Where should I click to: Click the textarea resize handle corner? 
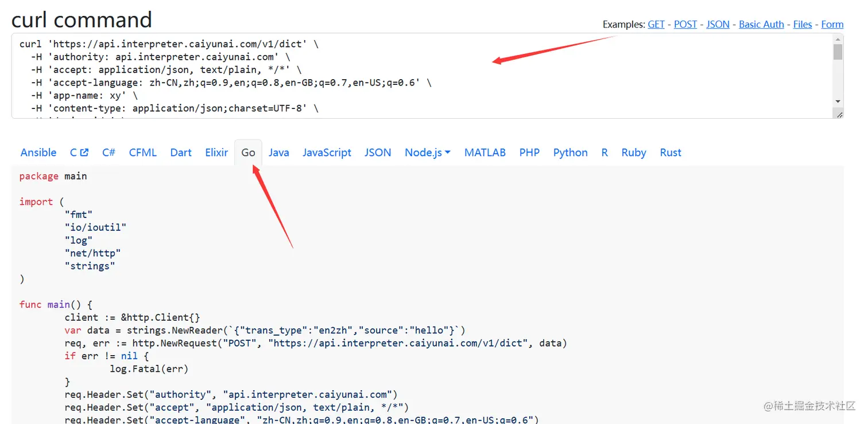(839, 115)
